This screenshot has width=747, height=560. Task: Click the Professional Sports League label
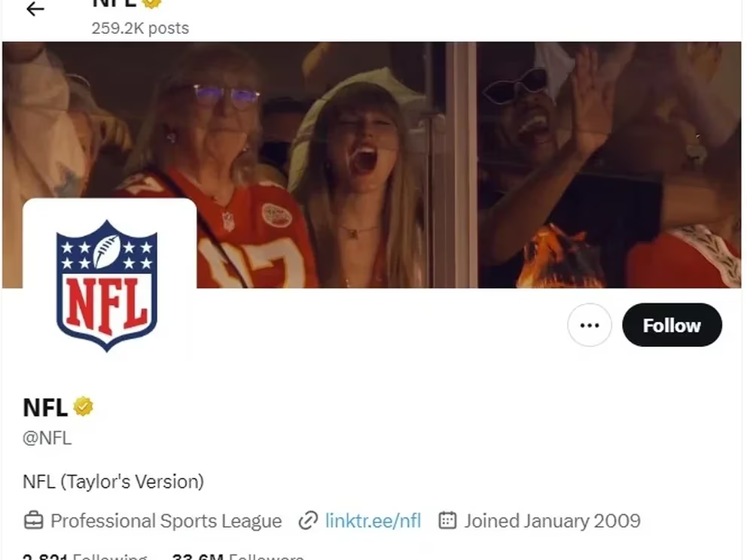pyautogui.click(x=166, y=521)
